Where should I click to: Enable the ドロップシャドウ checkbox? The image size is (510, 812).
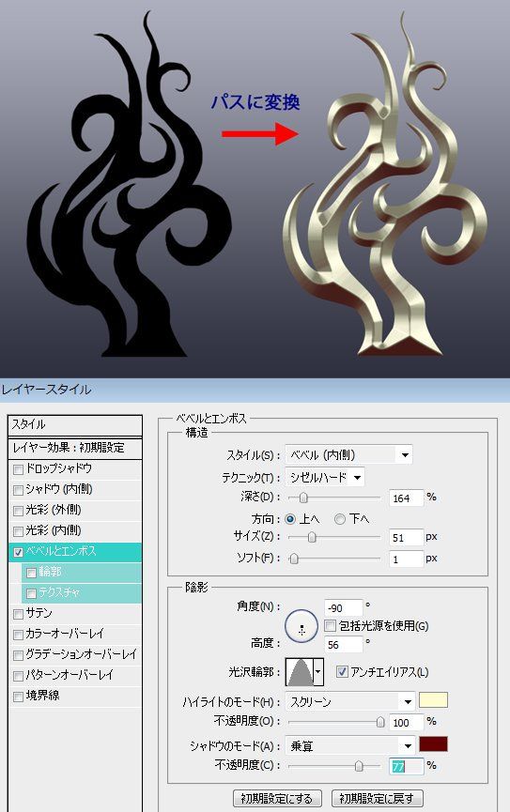[18, 469]
